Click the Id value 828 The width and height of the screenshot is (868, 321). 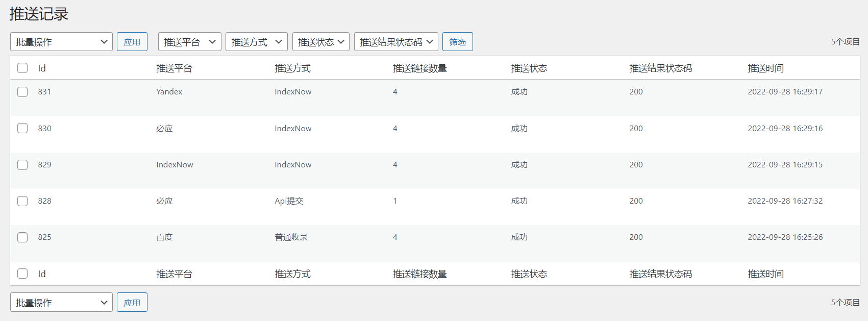[44, 201]
